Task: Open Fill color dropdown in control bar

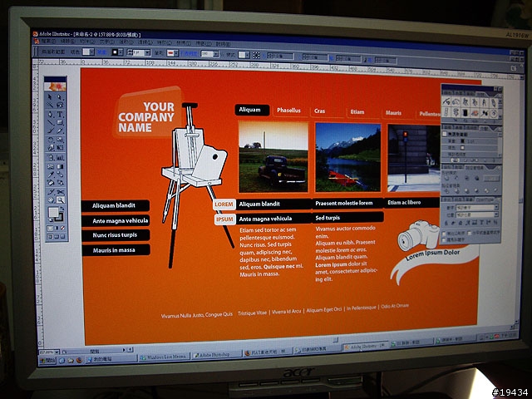Action: tap(91, 52)
